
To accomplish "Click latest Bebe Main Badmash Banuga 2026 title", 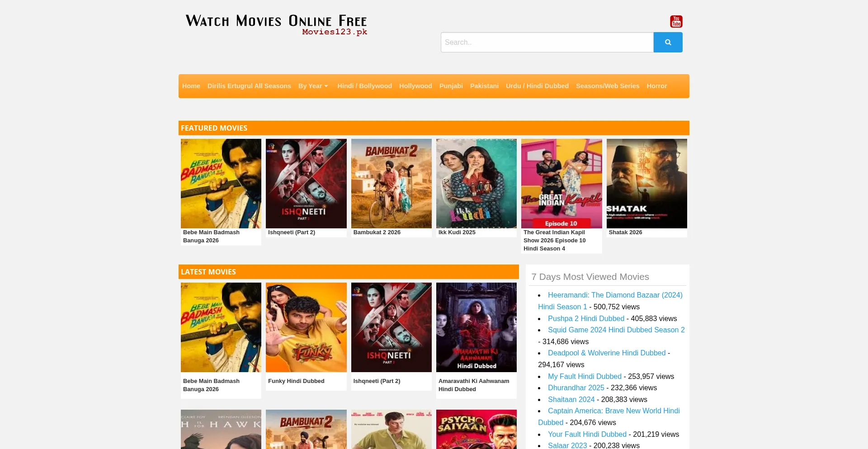I will [211, 385].
